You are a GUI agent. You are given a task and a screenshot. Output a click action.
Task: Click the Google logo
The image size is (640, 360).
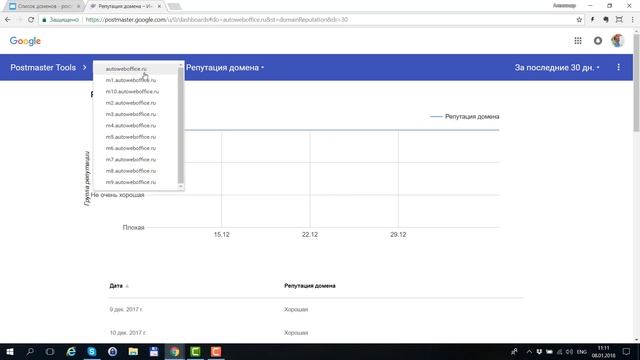25,41
